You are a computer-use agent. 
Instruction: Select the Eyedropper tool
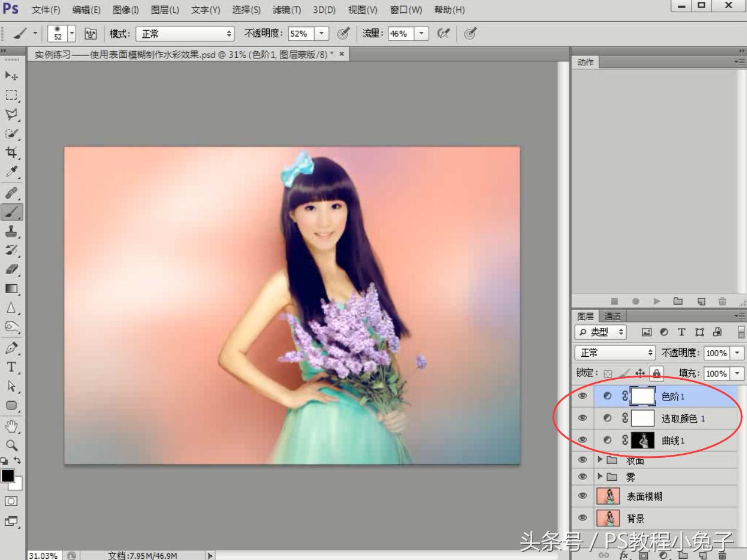[x=11, y=172]
